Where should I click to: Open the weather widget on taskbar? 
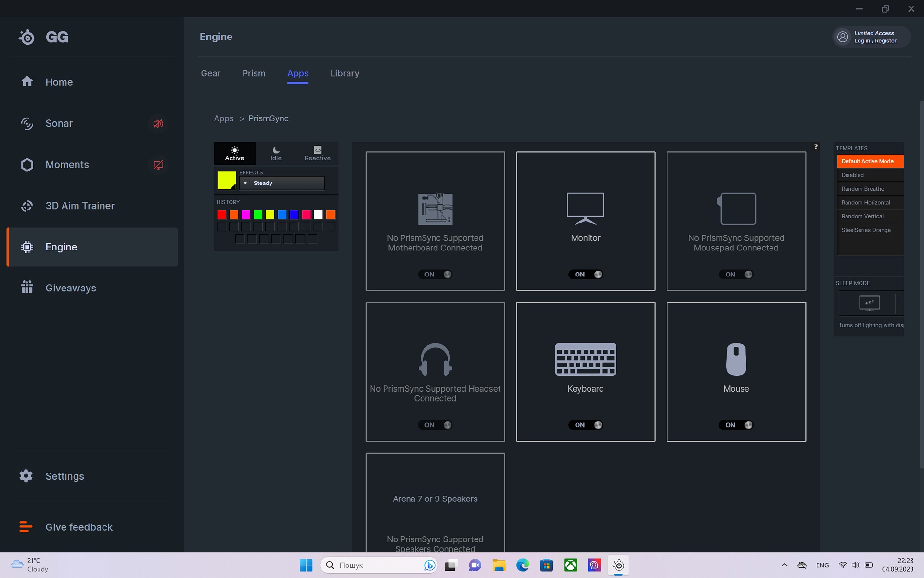coord(30,565)
